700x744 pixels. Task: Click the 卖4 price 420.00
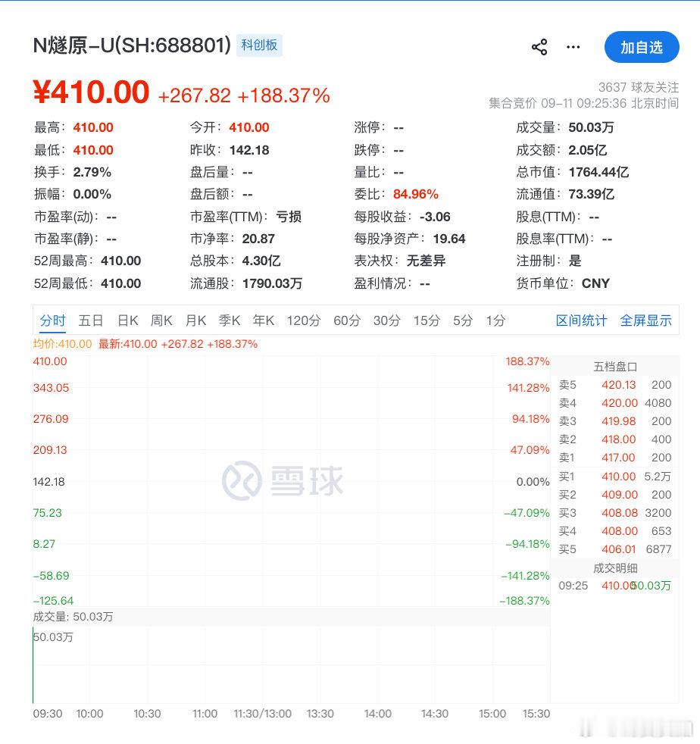click(x=620, y=403)
